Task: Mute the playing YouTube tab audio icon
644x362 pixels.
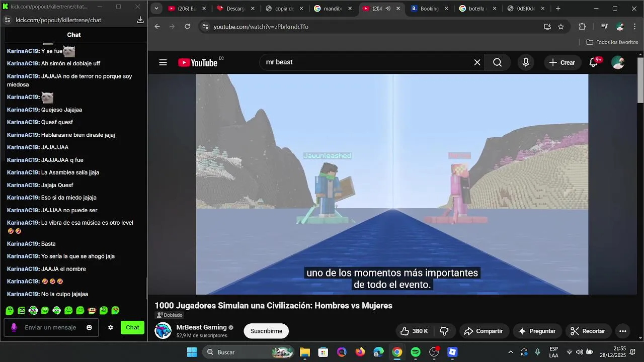Action: pyautogui.click(x=388, y=9)
